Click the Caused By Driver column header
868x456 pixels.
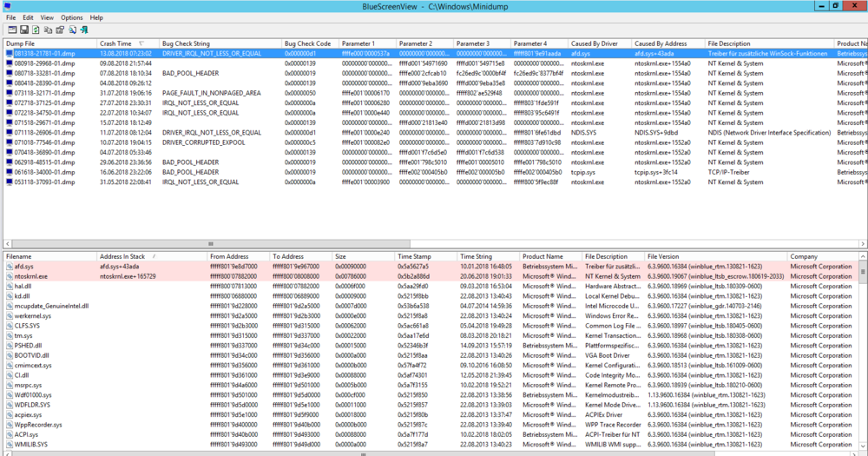594,43
